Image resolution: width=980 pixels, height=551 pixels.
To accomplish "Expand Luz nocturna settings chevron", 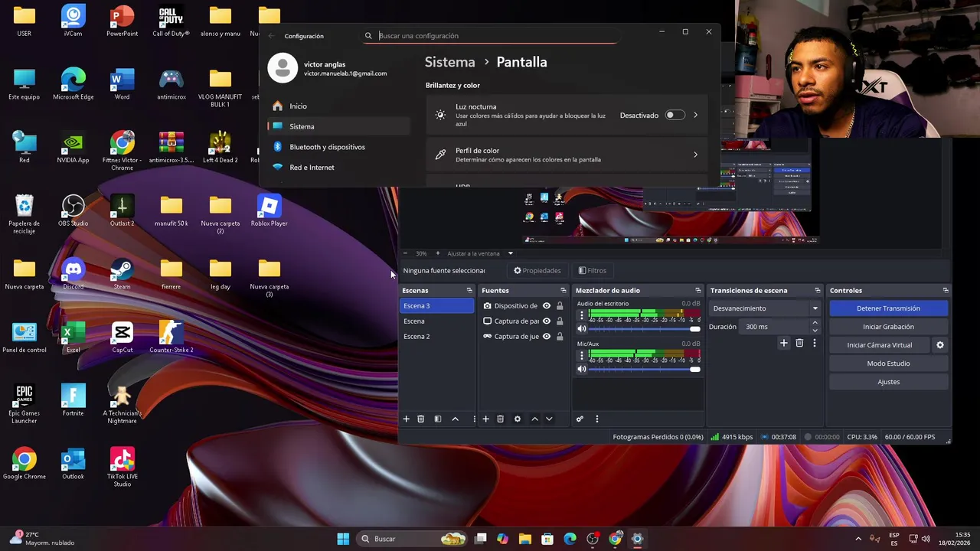I will pyautogui.click(x=695, y=116).
